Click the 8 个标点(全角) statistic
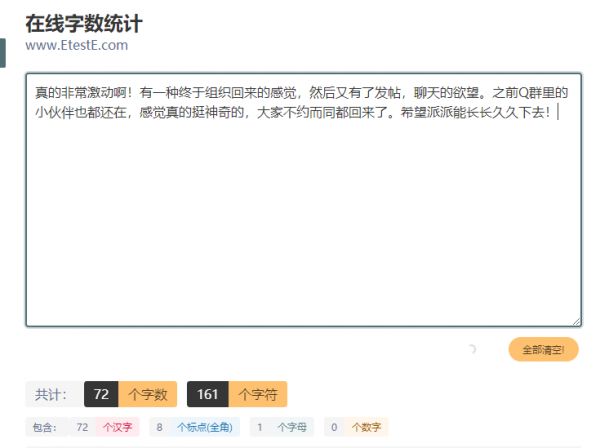 click(x=194, y=427)
